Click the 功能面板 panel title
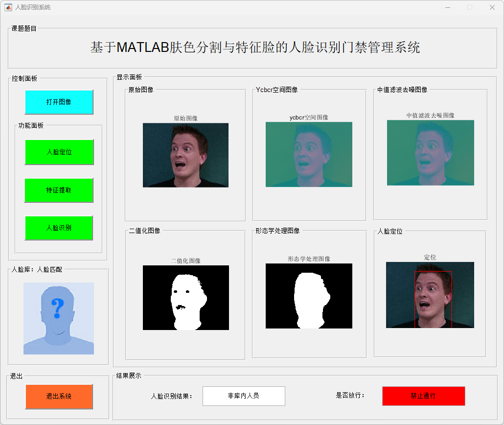 (x=31, y=125)
